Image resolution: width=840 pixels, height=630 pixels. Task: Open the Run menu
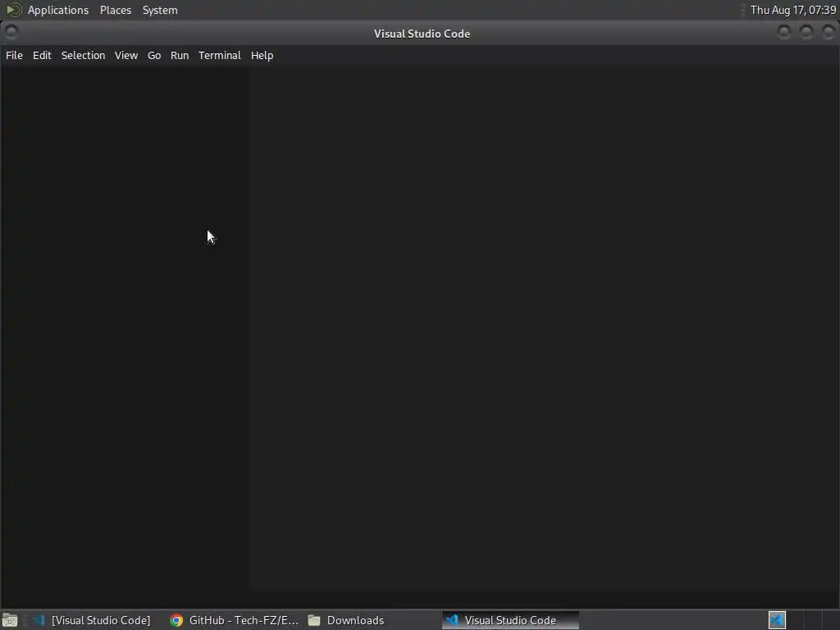click(180, 55)
